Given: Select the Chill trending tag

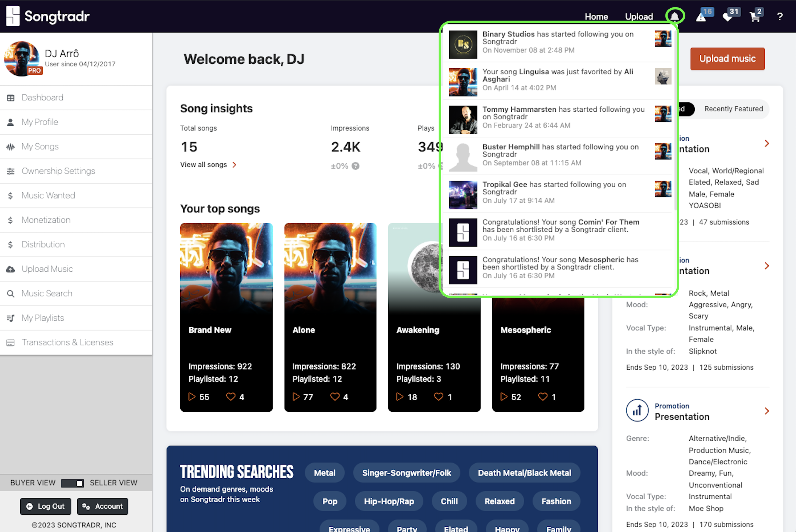Looking at the screenshot, I should (x=449, y=501).
